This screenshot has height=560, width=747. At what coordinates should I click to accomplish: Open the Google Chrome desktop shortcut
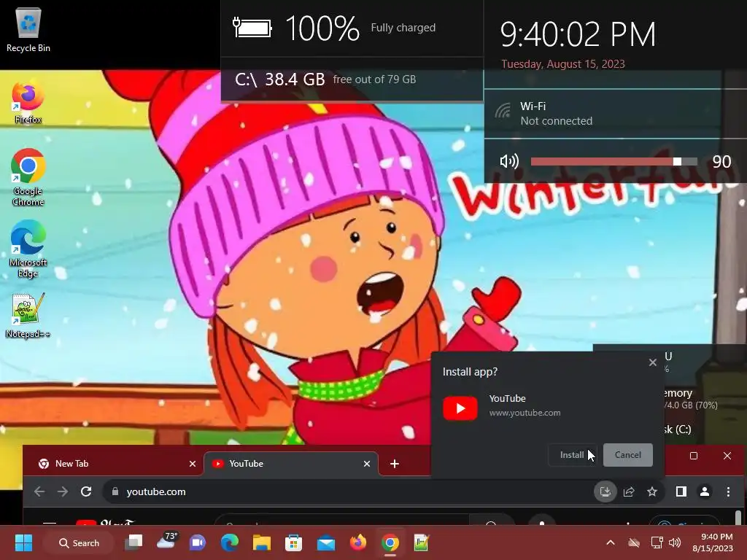(28, 177)
